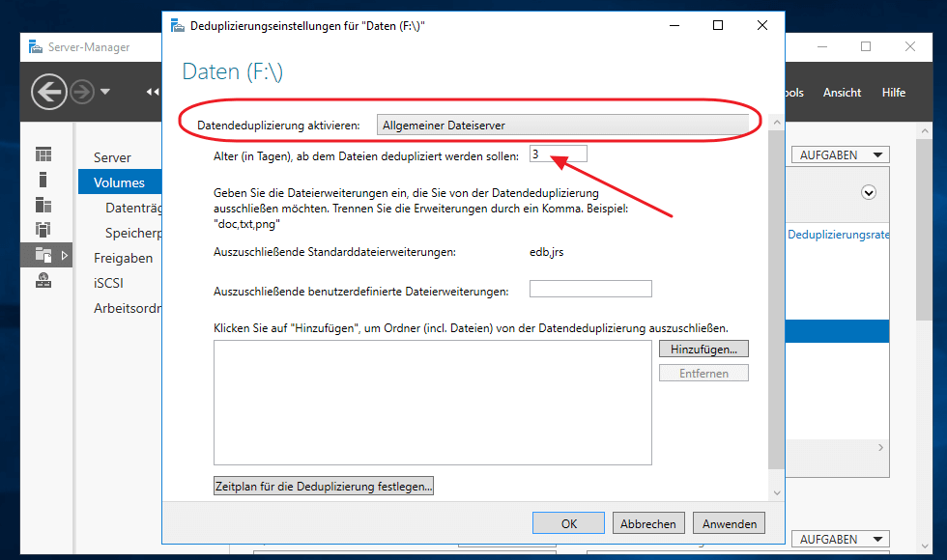947x560 pixels.
Task: Select the Freigaben navigation entry
Action: 123,258
